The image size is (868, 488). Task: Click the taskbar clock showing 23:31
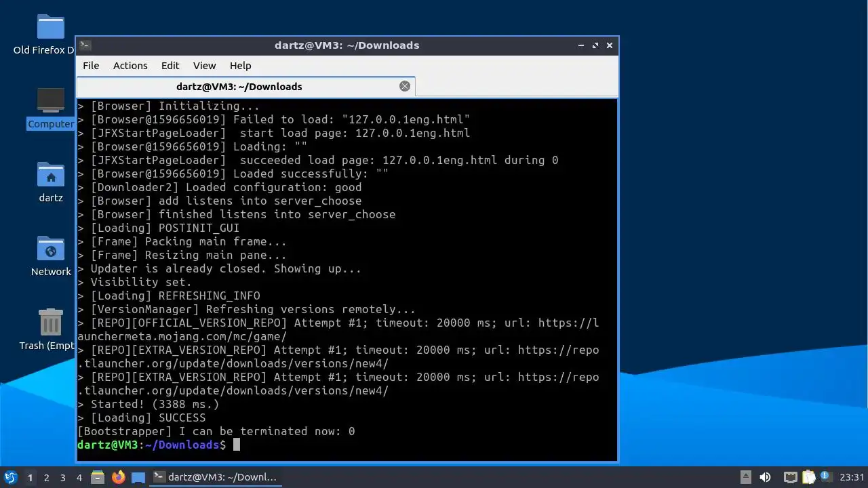tap(852, 477)
